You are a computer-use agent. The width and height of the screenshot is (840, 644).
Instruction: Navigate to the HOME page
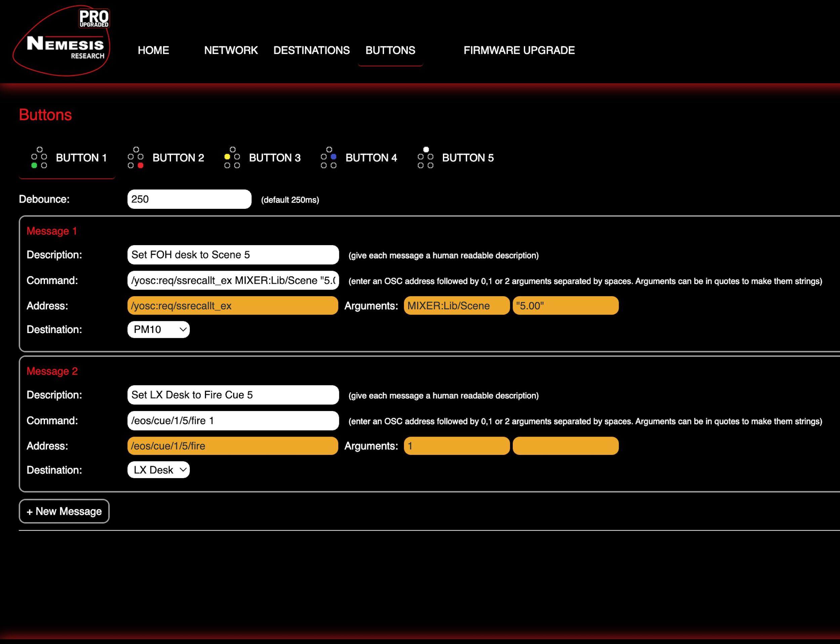(154, 50)
